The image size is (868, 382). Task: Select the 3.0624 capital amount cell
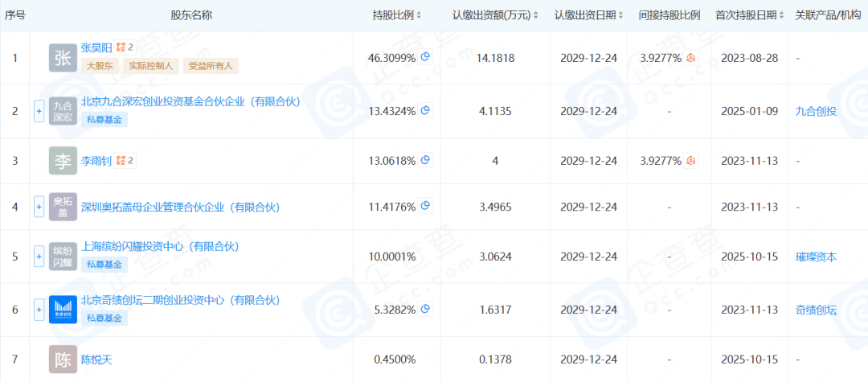[x=495, y=257]
